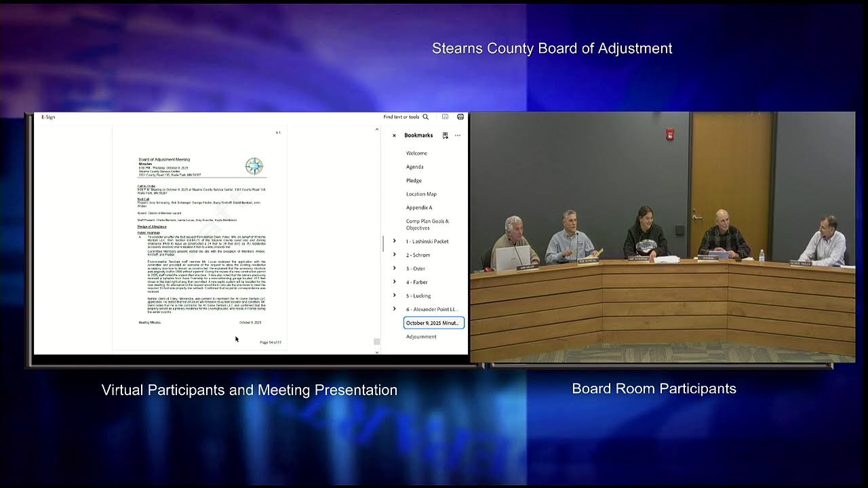Go to the Agenda bookmark

tap(415, 167)
